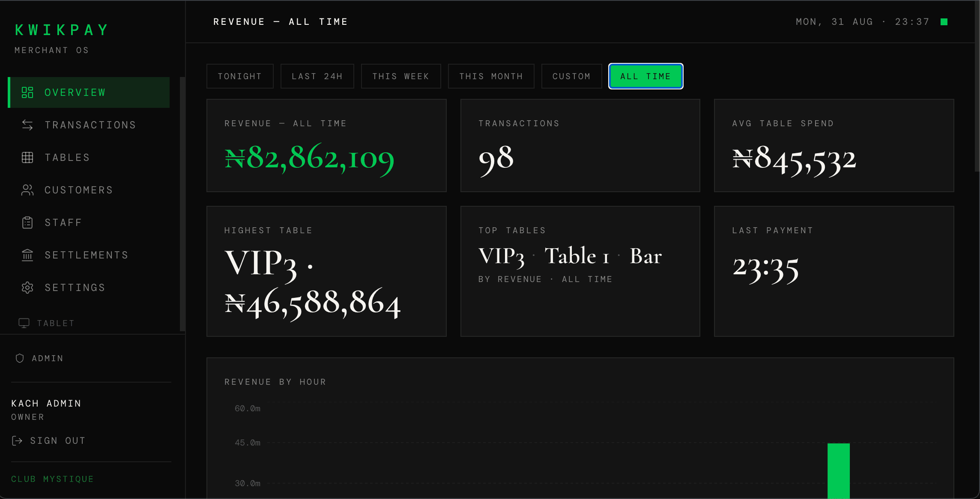Click the Club Mystique venue link

click(53, 479)
